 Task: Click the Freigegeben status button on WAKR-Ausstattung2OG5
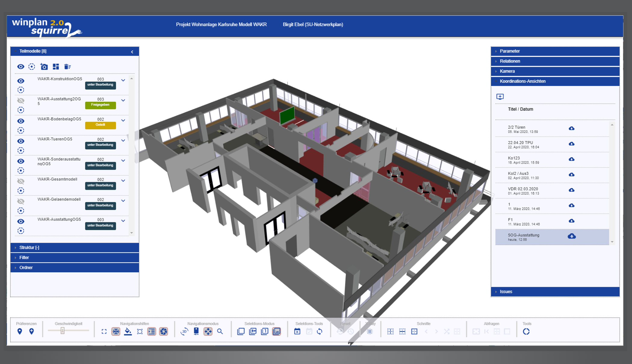pos(100,105)
